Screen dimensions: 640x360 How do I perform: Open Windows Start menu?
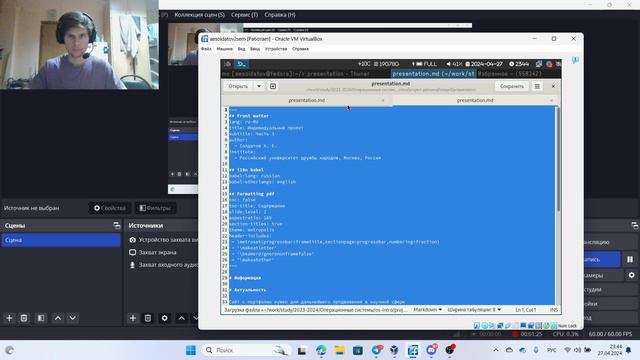(x=191, y=350)
